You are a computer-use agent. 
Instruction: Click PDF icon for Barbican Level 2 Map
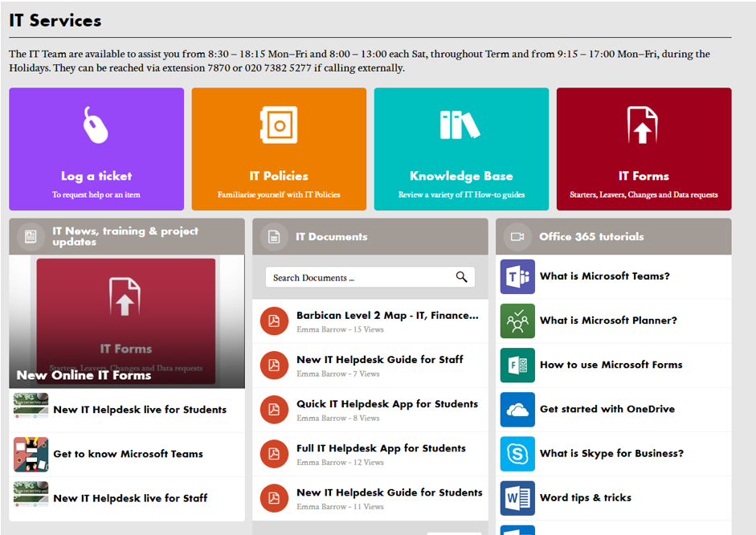[x=274, y=321]
